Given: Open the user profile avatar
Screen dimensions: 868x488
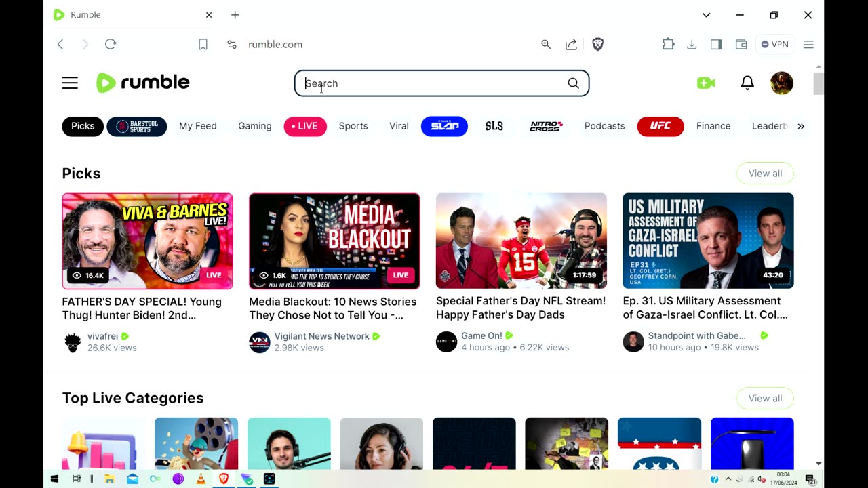Looking at the screenshot, I should (782, 83).
